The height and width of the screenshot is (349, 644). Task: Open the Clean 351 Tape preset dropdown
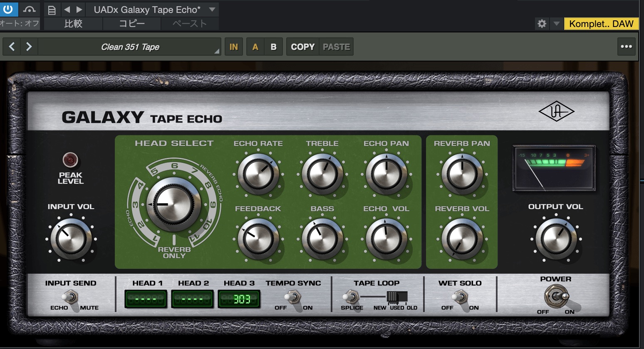click(130, 47)
